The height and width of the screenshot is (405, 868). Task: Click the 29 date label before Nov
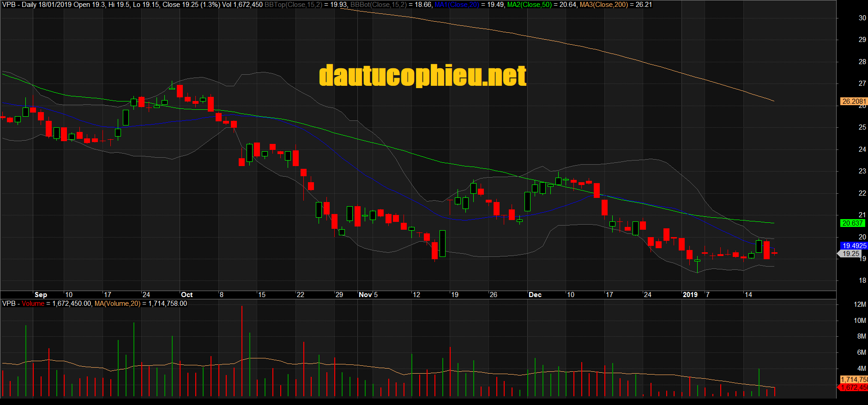(x=339, y=295)
